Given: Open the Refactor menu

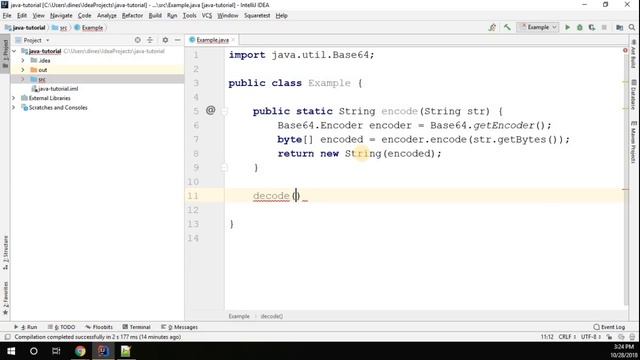Looking at the screenshot, I should [x=132, y=16].
